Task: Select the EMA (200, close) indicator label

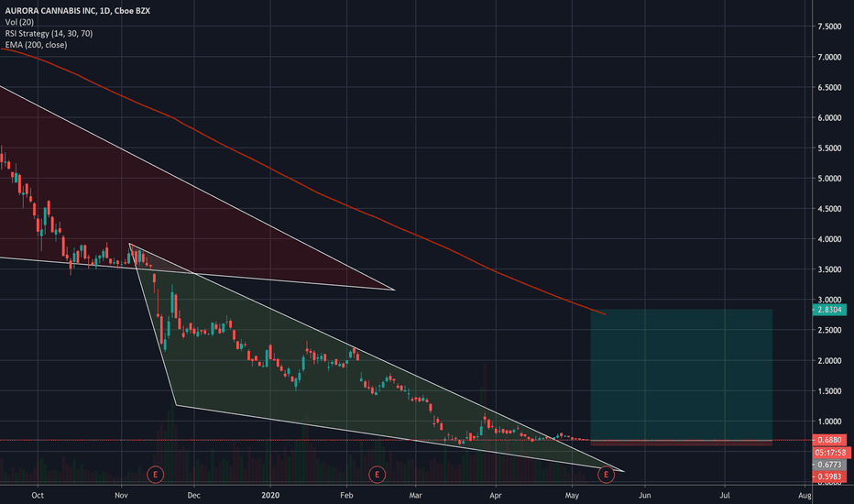Action: (37, 45)
